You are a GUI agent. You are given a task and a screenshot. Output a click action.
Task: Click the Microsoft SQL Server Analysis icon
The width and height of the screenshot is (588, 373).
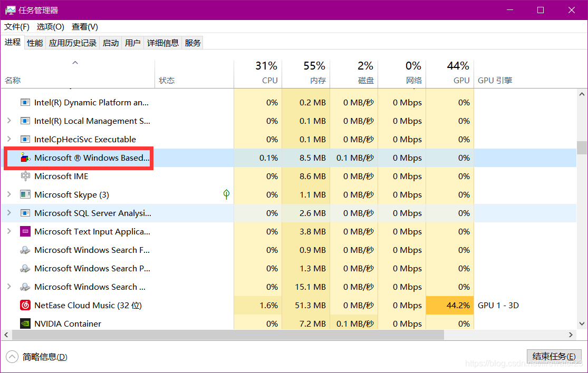[x=25, y=213]
